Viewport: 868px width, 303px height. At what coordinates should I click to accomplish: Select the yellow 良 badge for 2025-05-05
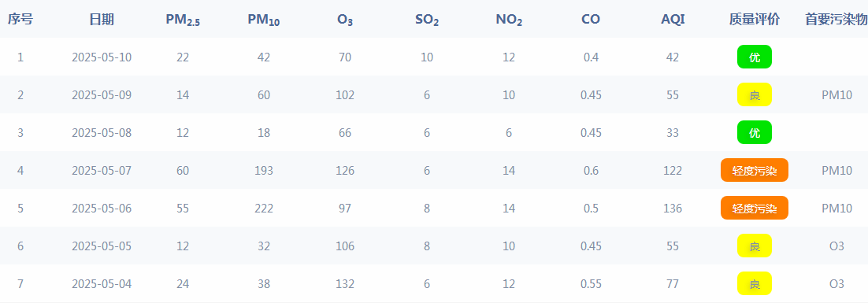[754, 246]
